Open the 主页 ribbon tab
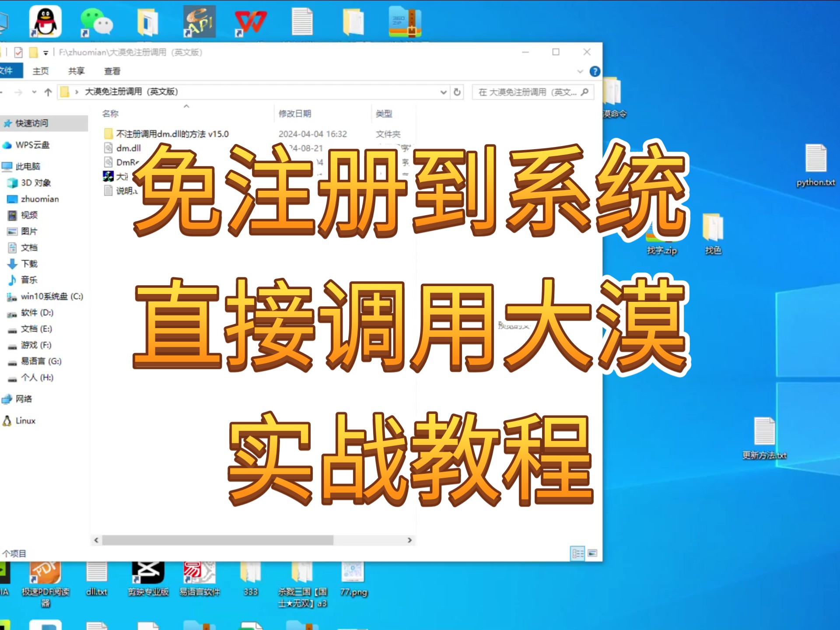The image size is (840, 630). pyautogui.click(x=41, y=71)
